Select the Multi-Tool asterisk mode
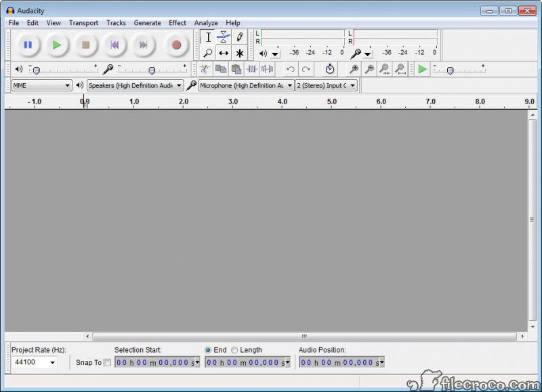 tap(240, 53)
